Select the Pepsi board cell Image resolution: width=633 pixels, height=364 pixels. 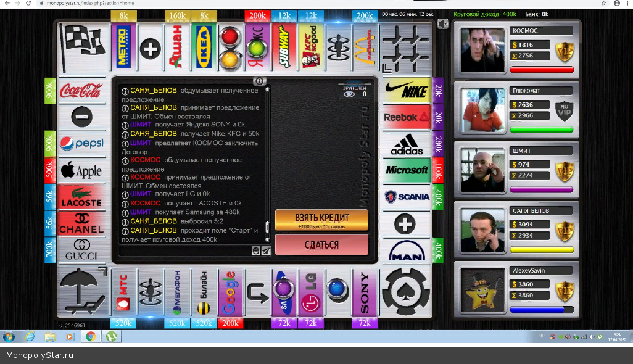coord(82,144)
